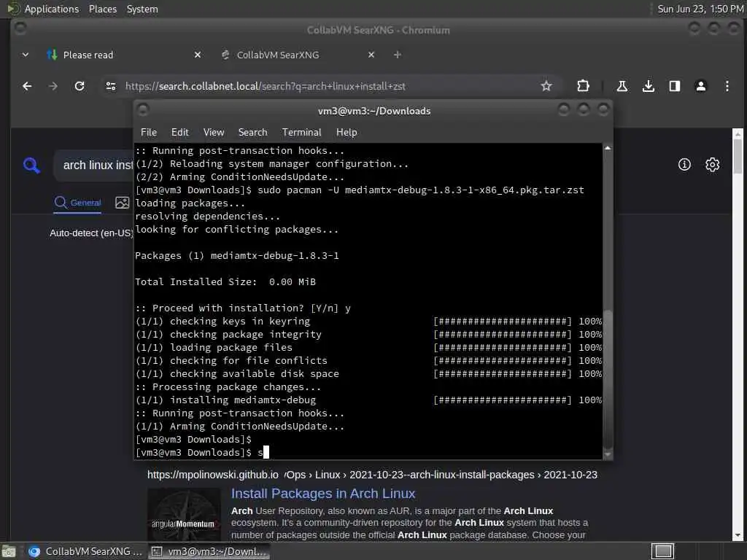747x560 pixels.
Task: Open Install Packages in Arch Linux result
Action: click(323, 494)
